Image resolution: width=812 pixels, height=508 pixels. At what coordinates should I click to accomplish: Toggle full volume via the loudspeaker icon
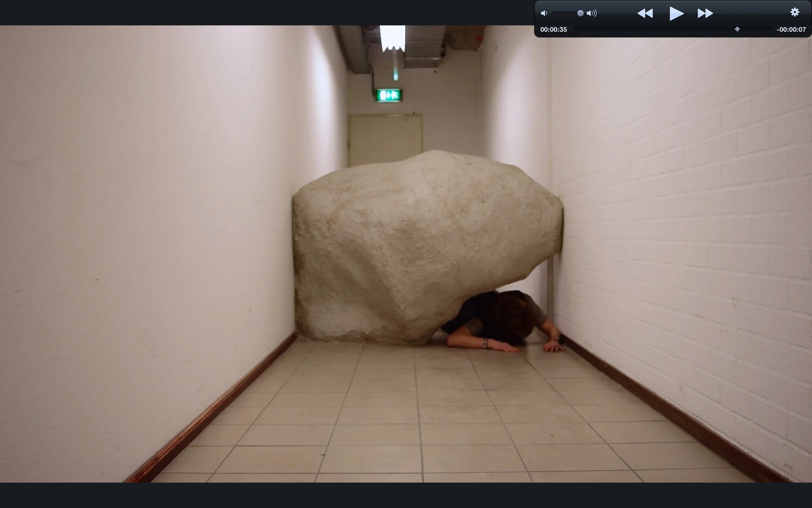[592, 13]
